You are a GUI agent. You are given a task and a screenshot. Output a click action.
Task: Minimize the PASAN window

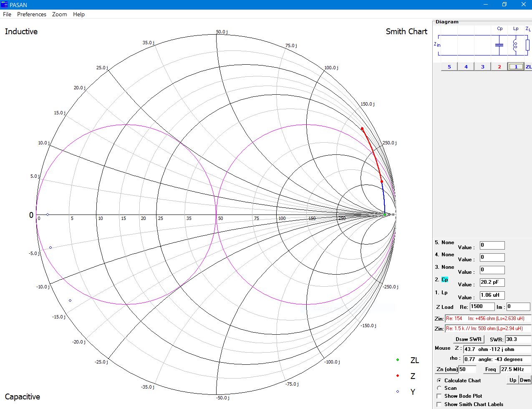[485, 5]
